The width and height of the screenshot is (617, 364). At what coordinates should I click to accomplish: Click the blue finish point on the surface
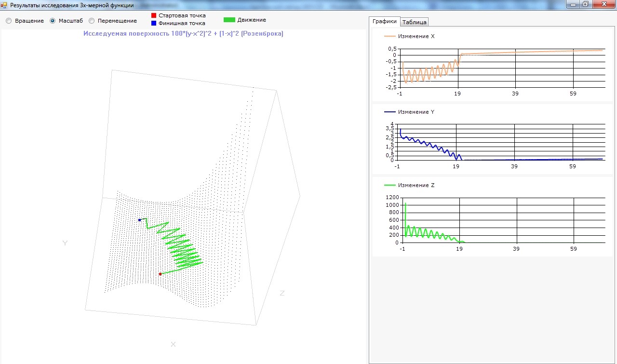(140, 220)
